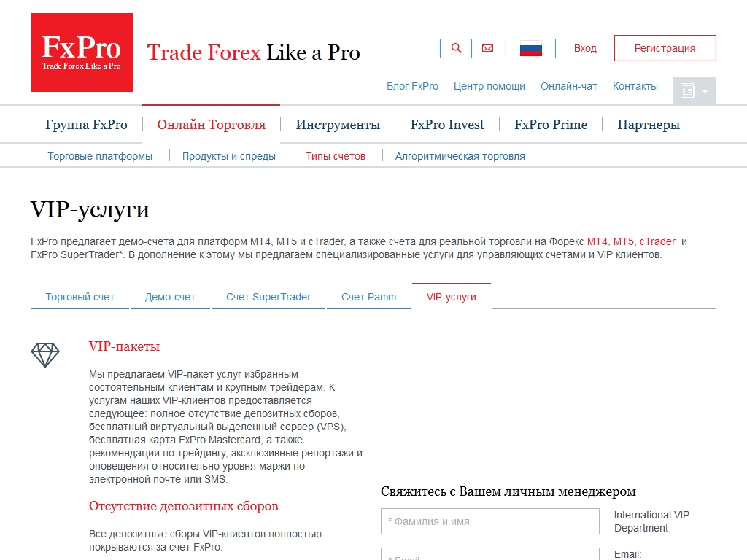Click the envelope mail icon

click(488, 48)
